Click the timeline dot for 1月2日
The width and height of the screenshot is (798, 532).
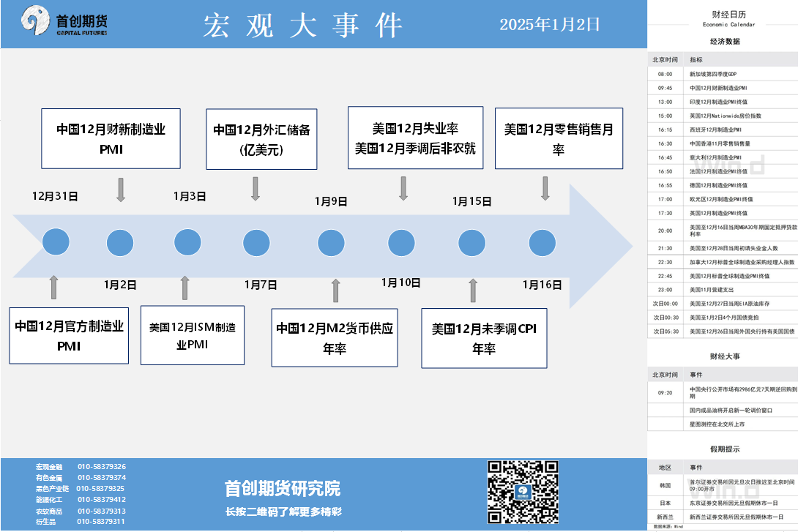[x=120, y=243]
